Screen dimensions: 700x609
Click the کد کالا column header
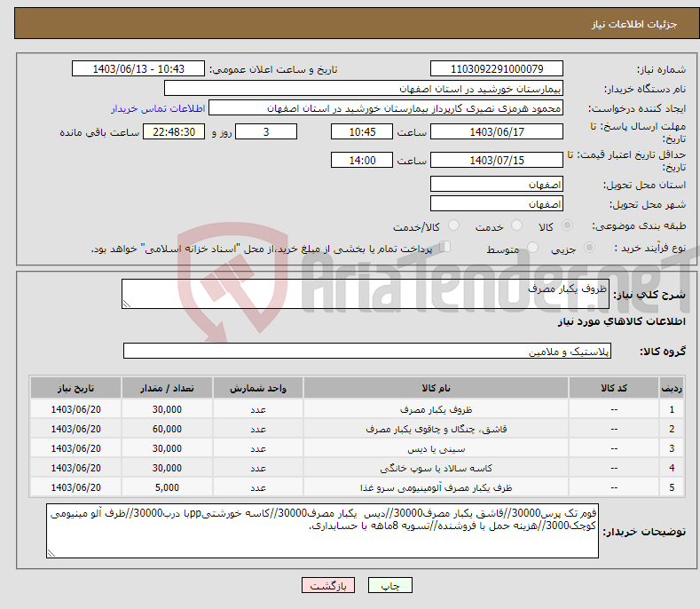(614, 388)
